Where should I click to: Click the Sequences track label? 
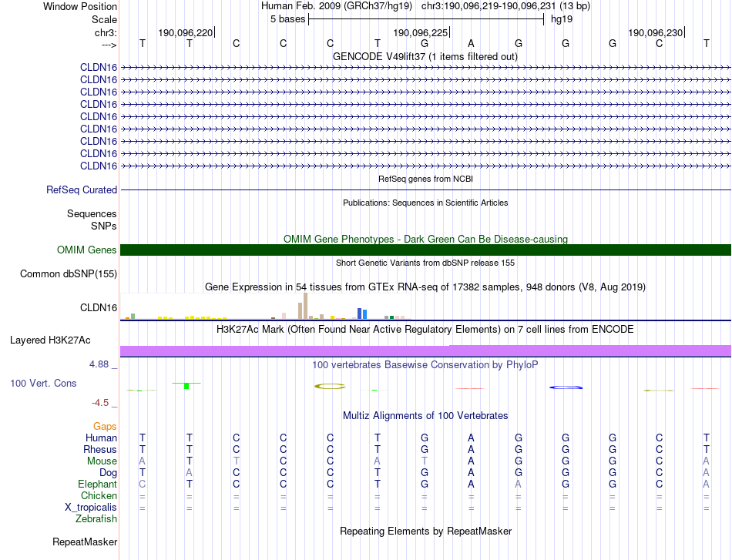click(92, 213)
